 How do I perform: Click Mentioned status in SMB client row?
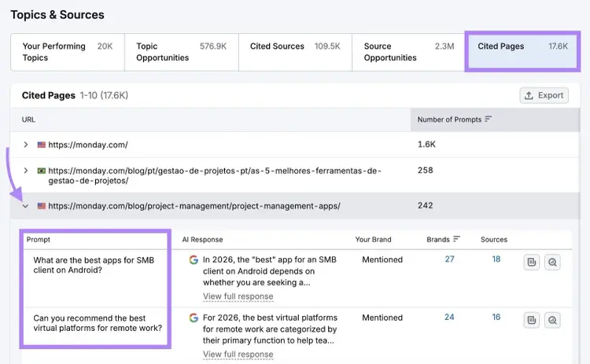pos(382,259)
